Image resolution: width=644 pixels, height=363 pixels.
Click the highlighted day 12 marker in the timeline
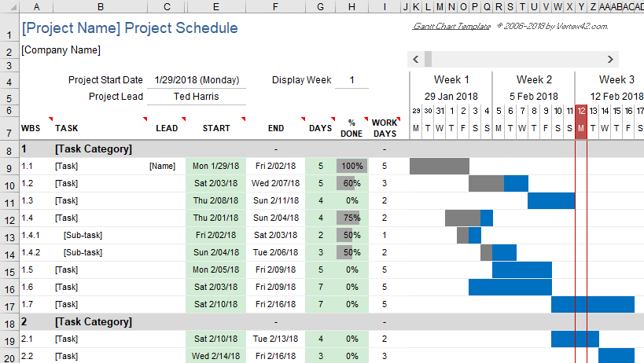[x=581, y=111]
